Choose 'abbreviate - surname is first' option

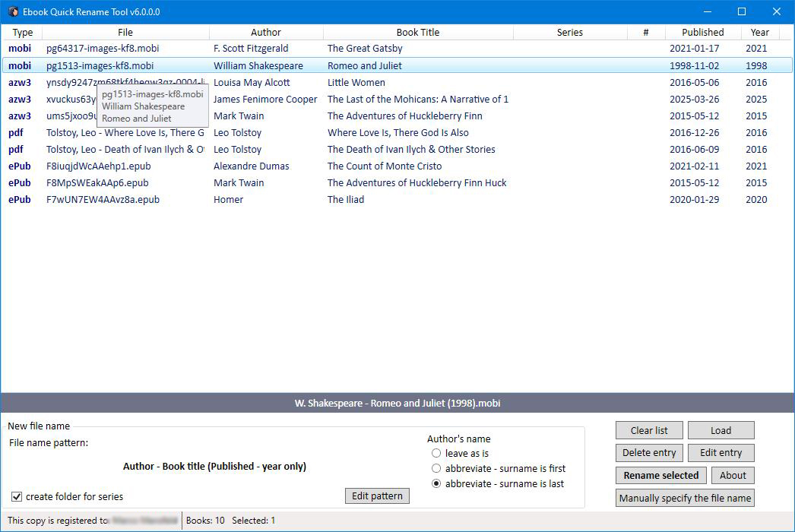tap(437, 468)
